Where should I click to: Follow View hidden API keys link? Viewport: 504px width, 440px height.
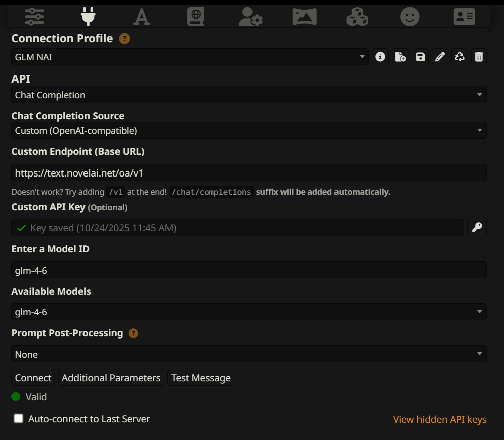[440, 419]
